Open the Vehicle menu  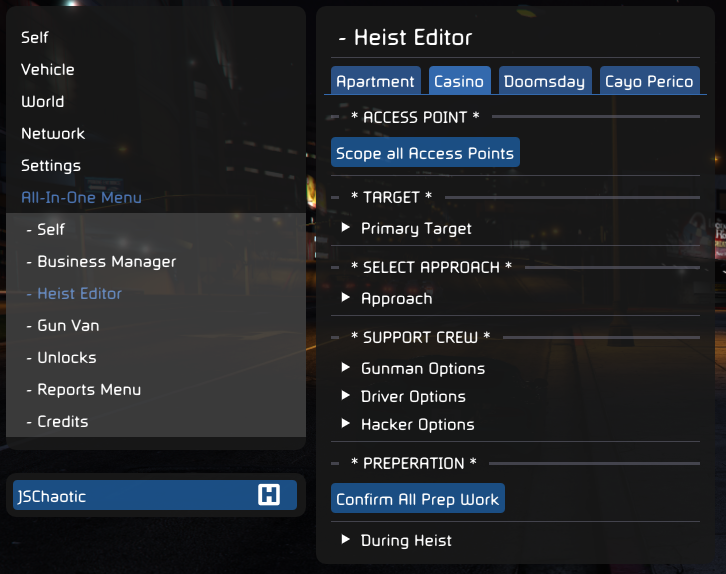[x=48, y=70]
